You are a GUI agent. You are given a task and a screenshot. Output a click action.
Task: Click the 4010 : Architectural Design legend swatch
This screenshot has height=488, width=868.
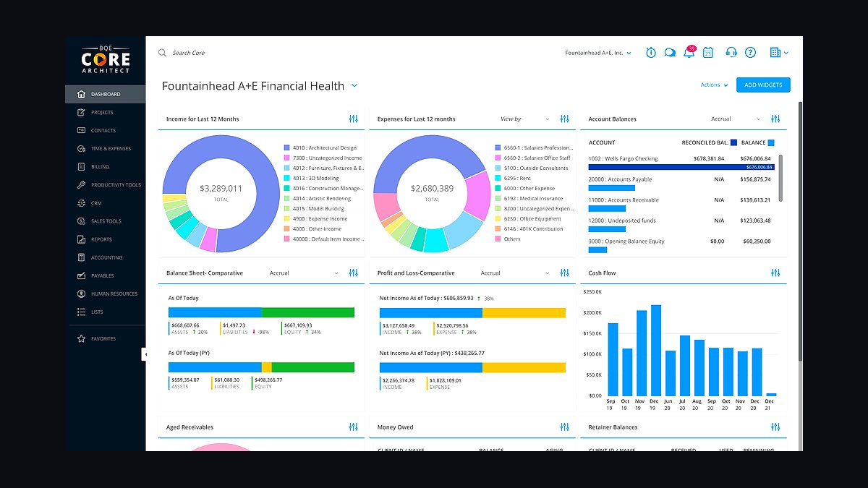coord(286,147)
